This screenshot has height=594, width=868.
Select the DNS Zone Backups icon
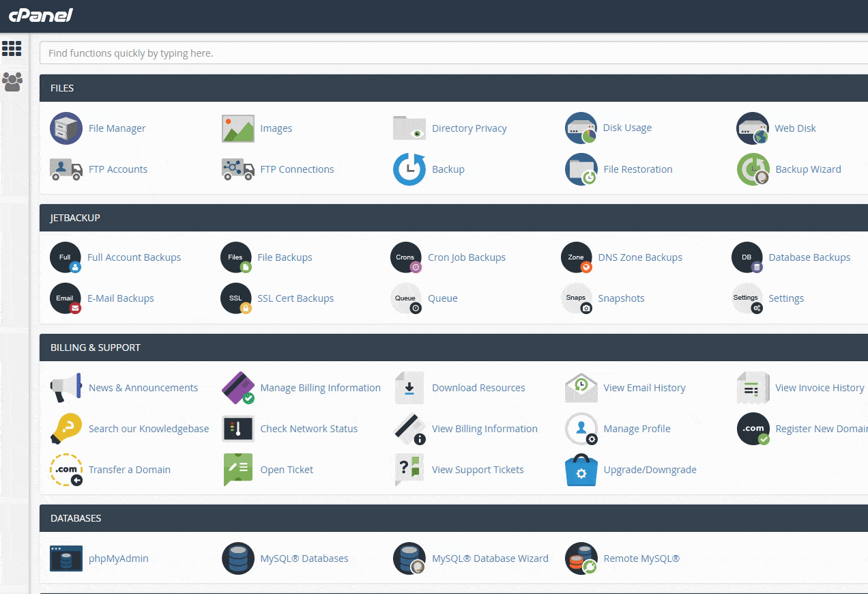coord(577,257)
